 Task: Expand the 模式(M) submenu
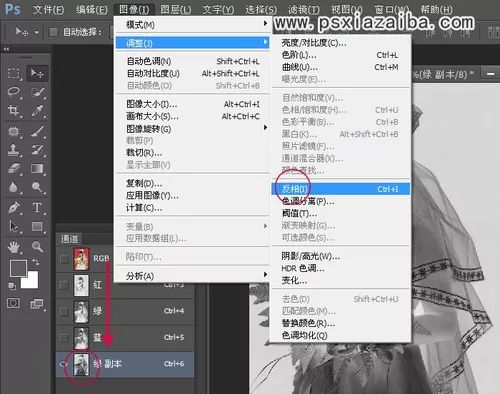(x=192, y=24)
